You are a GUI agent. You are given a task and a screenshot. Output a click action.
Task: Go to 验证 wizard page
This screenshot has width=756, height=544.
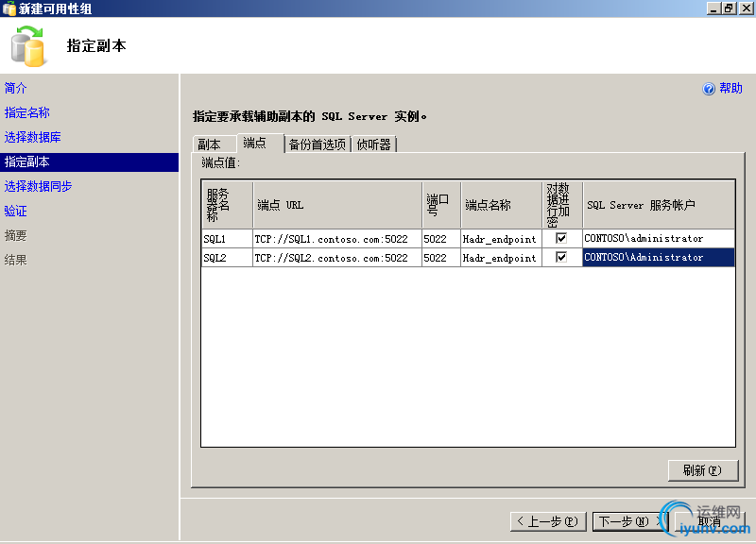(x=15, y=211)
